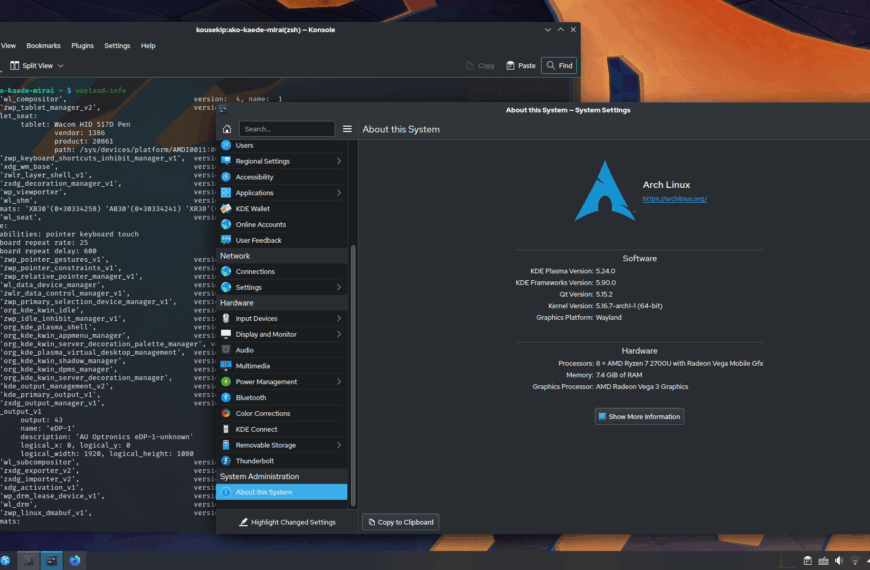The image size is (870, 570).
Task: Click the KDE Wallet icon
Action: pyautogui.click(x=226, y=209)
